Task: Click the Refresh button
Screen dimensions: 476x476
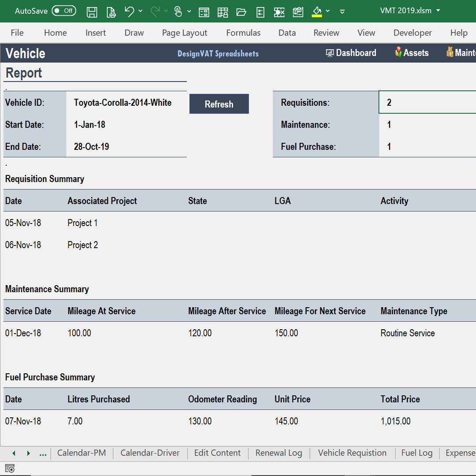Action: (x=219, y=104)
